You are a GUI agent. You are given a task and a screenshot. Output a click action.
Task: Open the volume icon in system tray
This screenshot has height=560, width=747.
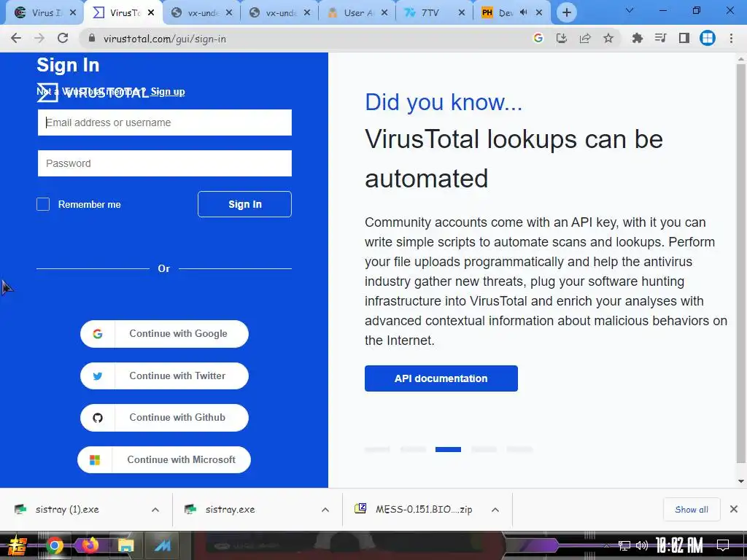641,545
